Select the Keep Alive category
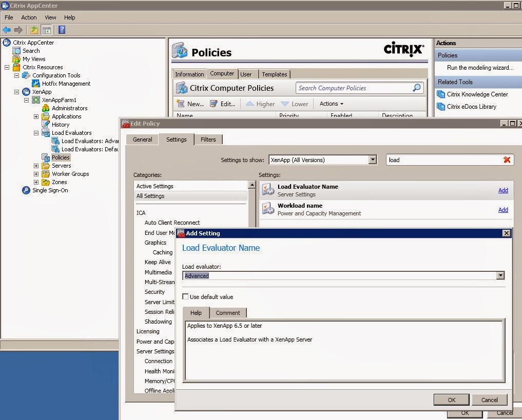The width and height of the screenshot is (522, 420). 158,262
